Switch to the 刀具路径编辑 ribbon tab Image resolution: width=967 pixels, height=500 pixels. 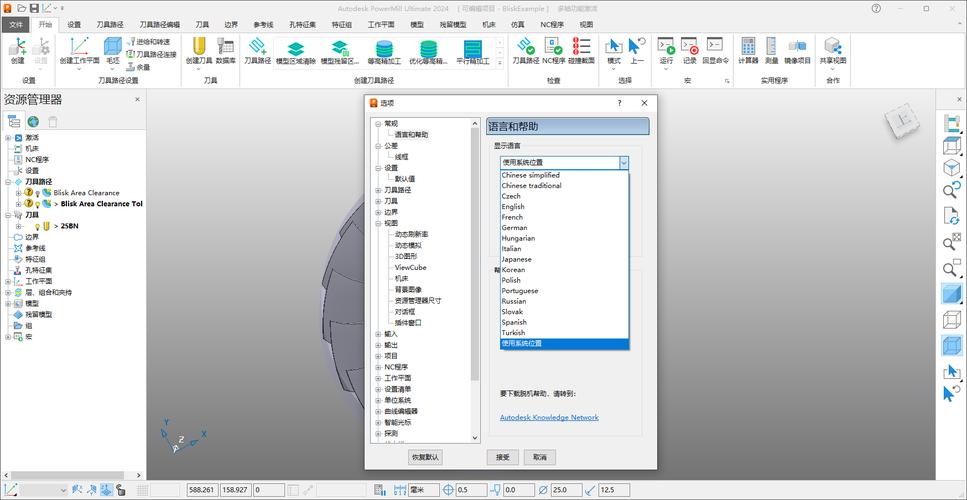point(159,25)
